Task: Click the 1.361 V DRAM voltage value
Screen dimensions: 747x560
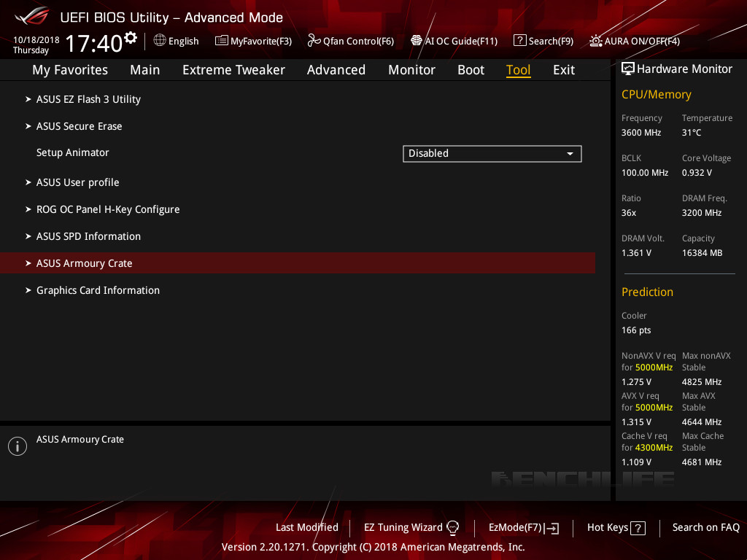Action: 636,253
